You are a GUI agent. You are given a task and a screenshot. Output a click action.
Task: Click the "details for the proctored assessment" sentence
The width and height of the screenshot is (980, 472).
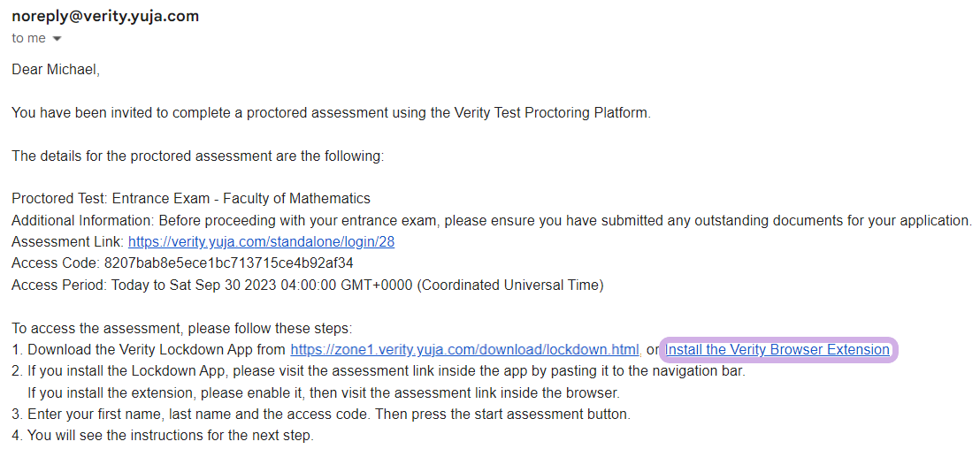point(197,156)
